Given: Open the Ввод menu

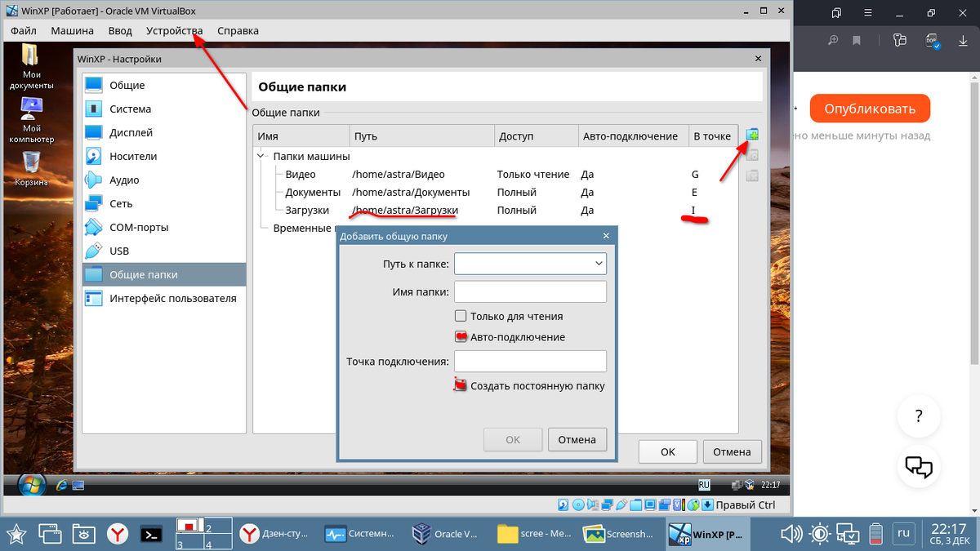Looking at the screenshot, I should [120, 31].
